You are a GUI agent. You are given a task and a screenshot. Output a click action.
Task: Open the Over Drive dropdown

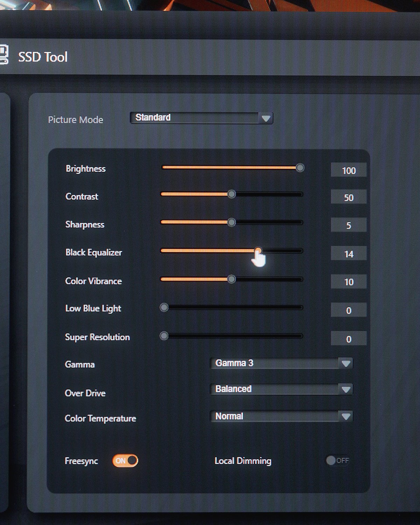[x=281, y=389]
